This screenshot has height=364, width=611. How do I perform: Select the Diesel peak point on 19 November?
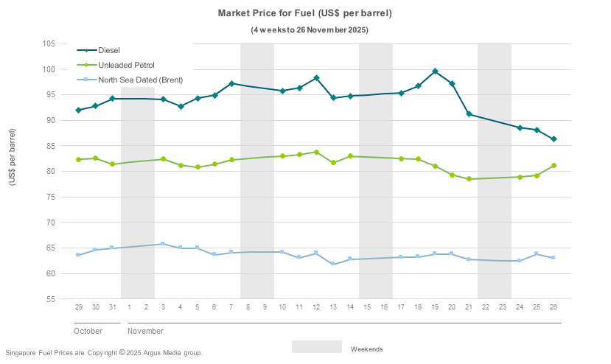tap(435, 71)
